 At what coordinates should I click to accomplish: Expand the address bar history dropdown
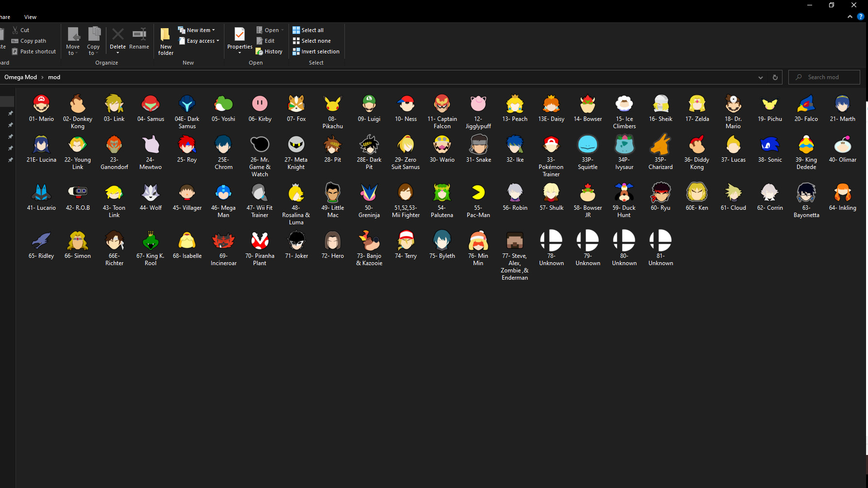point(761,77)
